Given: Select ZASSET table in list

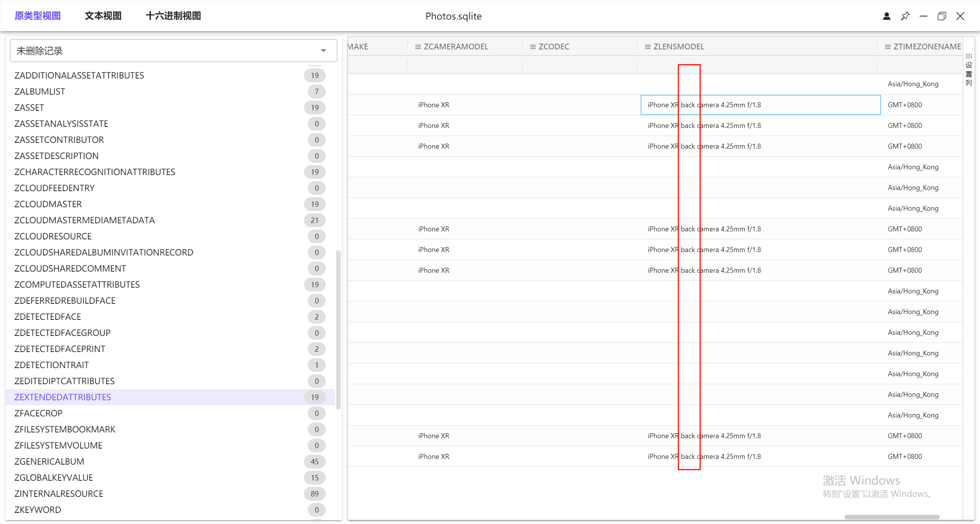Looking at the screenshot, I should 29,108.
